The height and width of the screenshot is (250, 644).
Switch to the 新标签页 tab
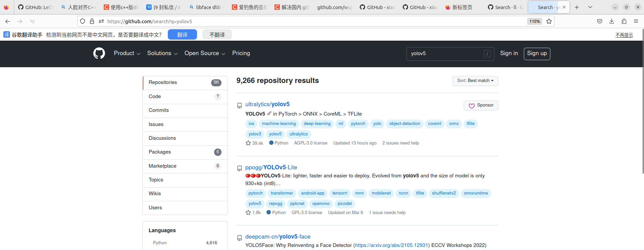462,7
